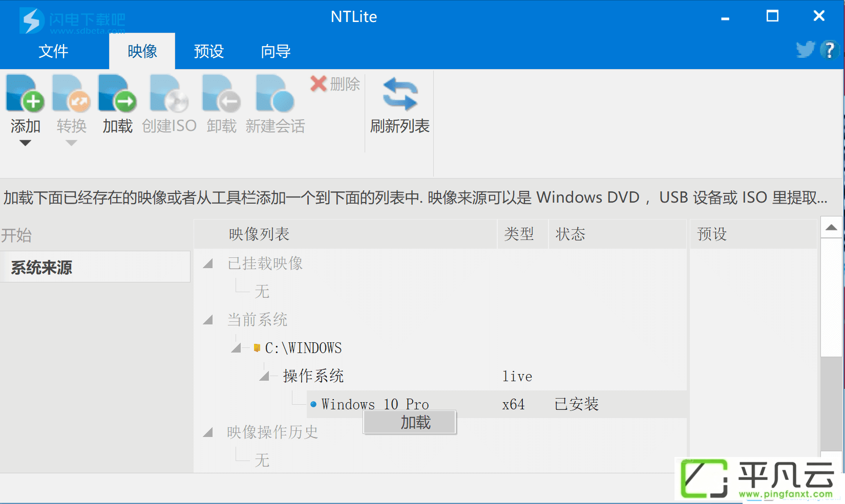Click the 映像列表 column header
Image resolution: width=845 pixels, height=504 pixels.
(346, 234)
